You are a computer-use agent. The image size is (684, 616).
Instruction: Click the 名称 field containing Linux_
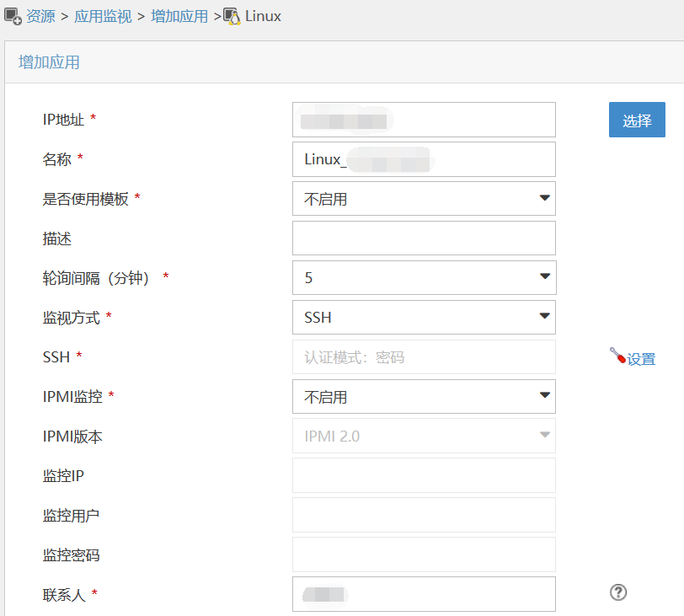click(x=424, y=159)
